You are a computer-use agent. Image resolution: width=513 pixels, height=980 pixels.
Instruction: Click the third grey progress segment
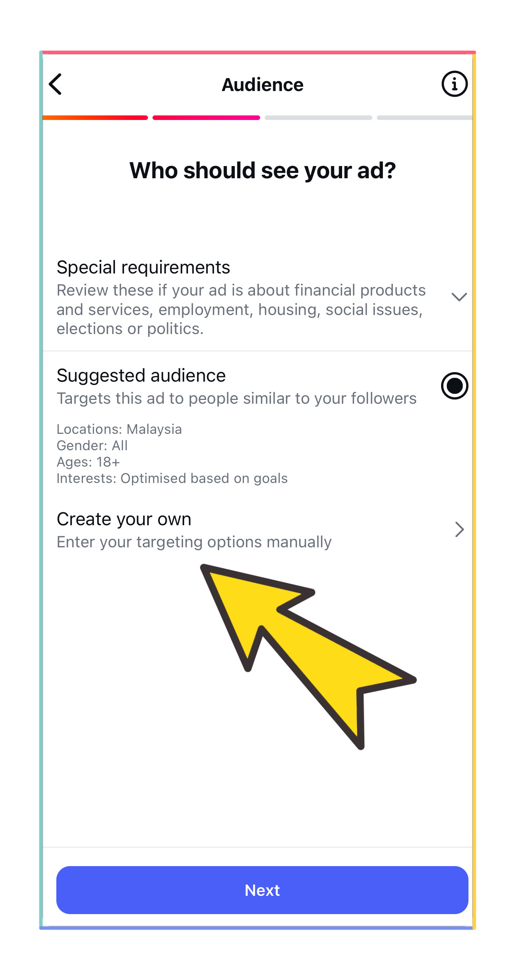(x=319, y=118)
